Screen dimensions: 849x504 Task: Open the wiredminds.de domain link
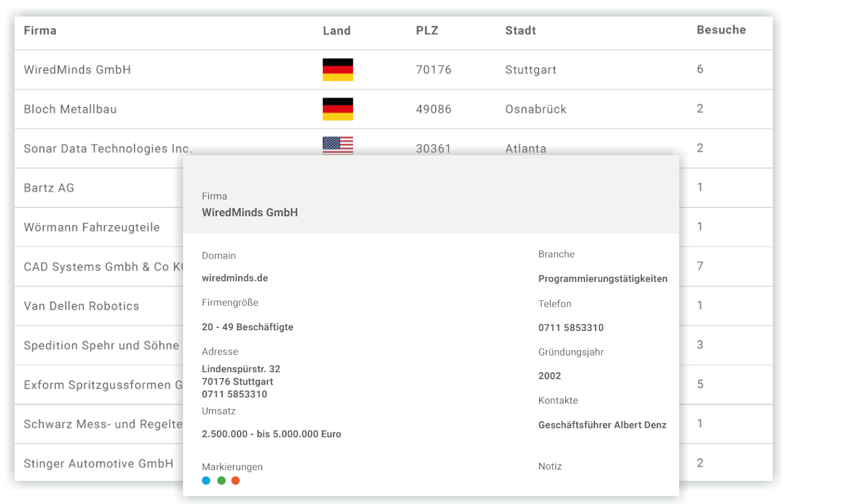click(x=235, y=279)
